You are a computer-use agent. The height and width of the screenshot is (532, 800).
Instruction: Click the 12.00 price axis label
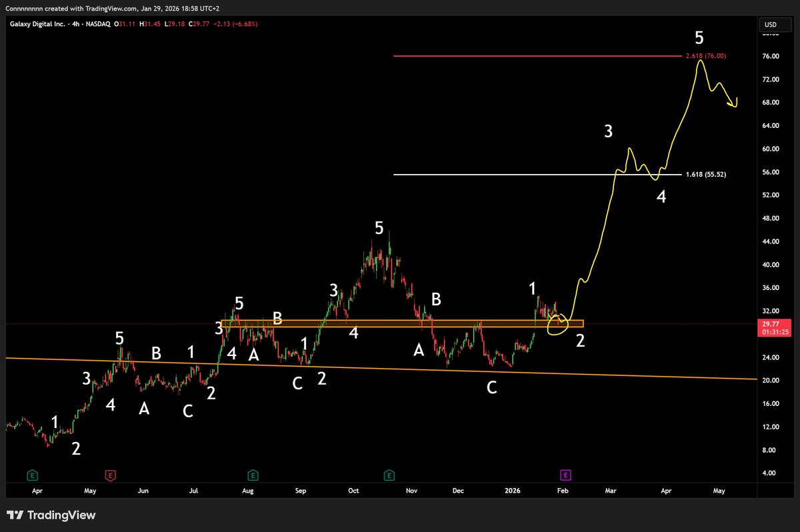pos(771,427)
